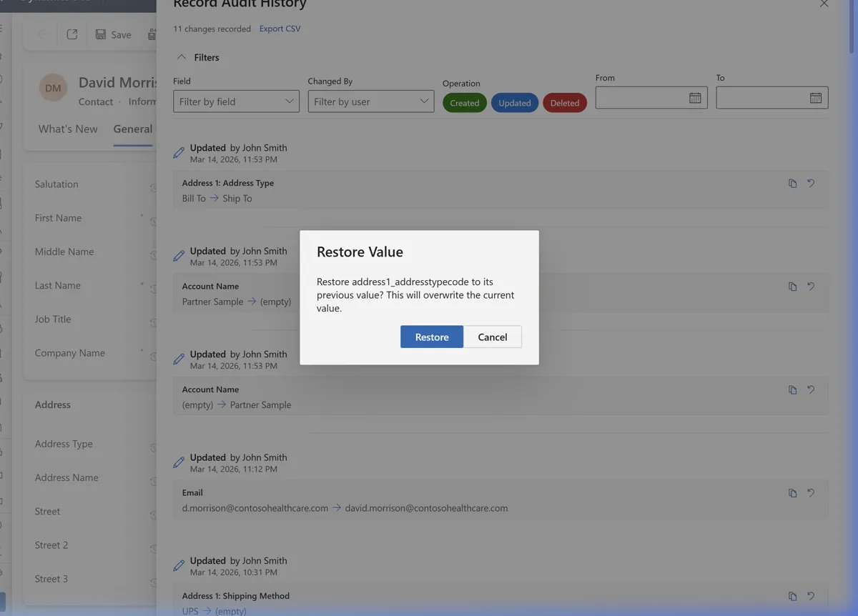
Task: Open the From date calendar picker
Action: tap(695, 97)
